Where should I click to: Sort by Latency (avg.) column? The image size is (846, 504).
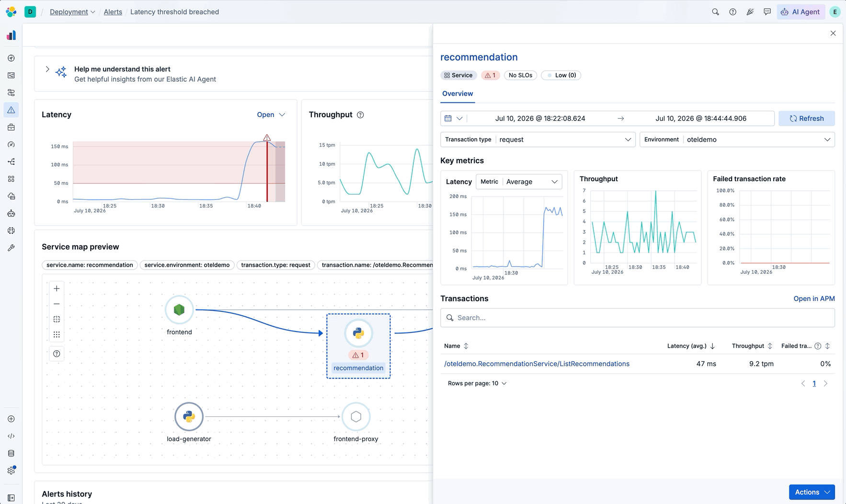(x=691, y=346)
